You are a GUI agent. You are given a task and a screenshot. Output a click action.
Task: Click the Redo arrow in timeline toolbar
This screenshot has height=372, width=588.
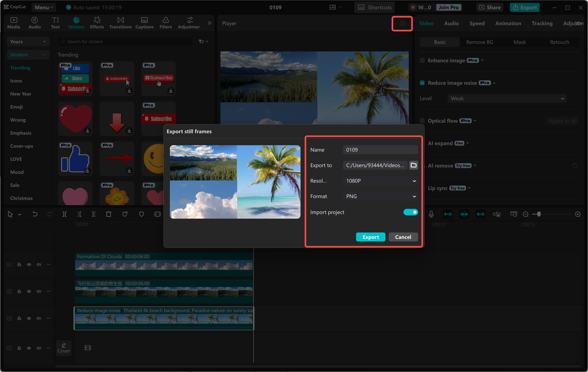(50, 214)
